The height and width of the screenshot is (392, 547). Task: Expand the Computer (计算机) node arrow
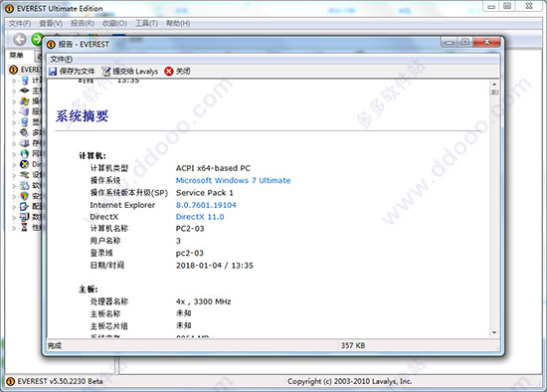14,81
